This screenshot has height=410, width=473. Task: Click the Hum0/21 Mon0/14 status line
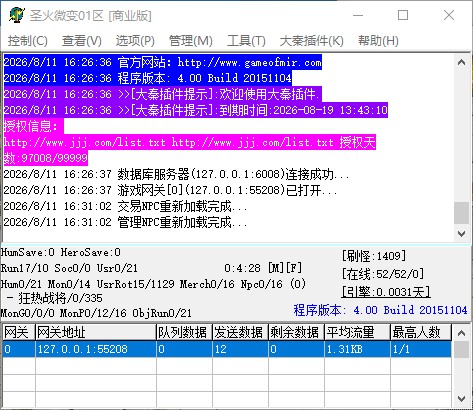point(153,284)
